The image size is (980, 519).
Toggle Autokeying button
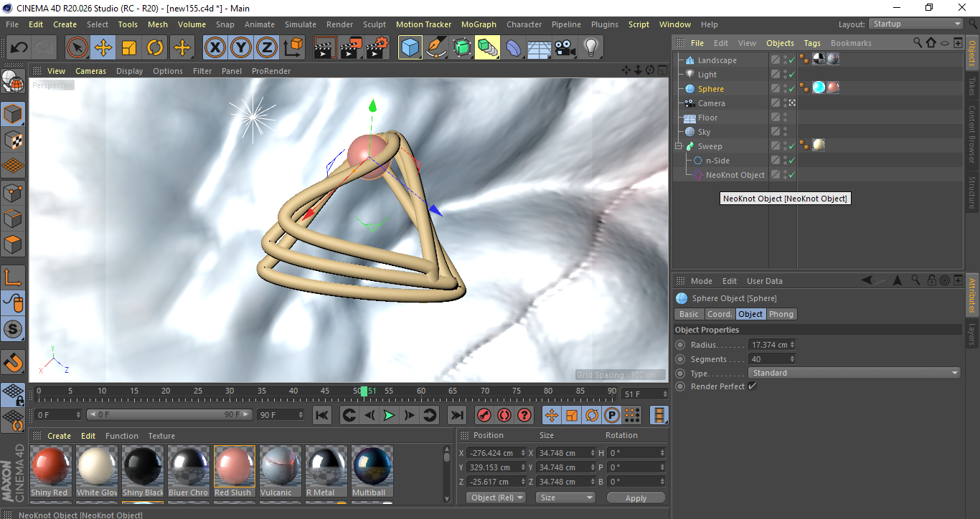click(504, 415)
